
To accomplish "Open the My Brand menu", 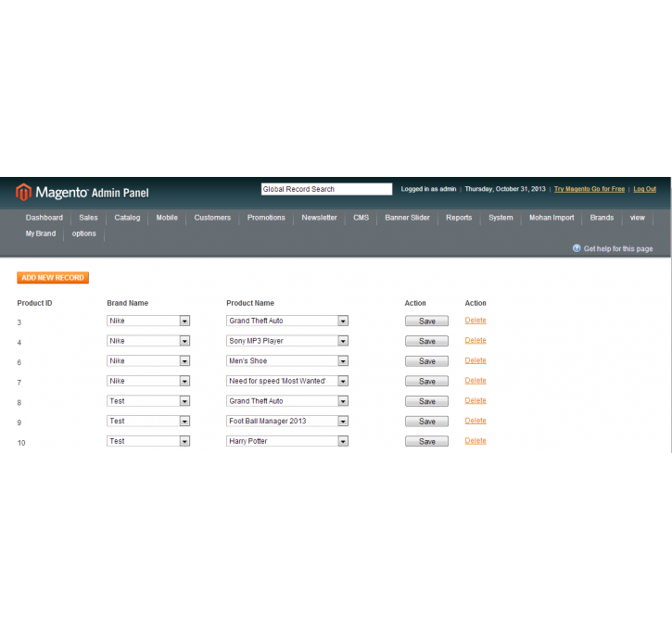I will [x=41, y=233].
